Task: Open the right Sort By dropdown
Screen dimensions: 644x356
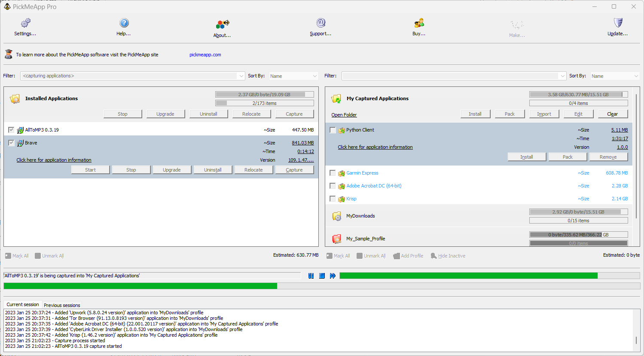Action: 615,76
